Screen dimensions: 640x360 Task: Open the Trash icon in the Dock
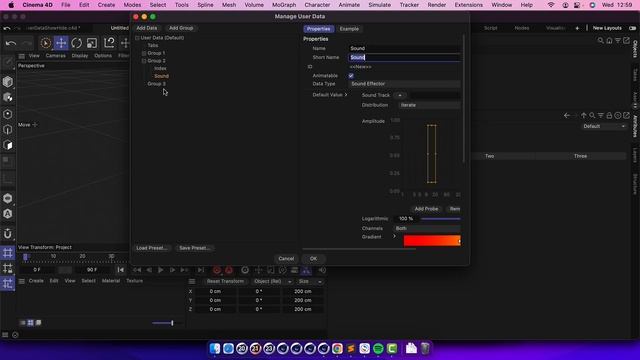tap(425, 349)
